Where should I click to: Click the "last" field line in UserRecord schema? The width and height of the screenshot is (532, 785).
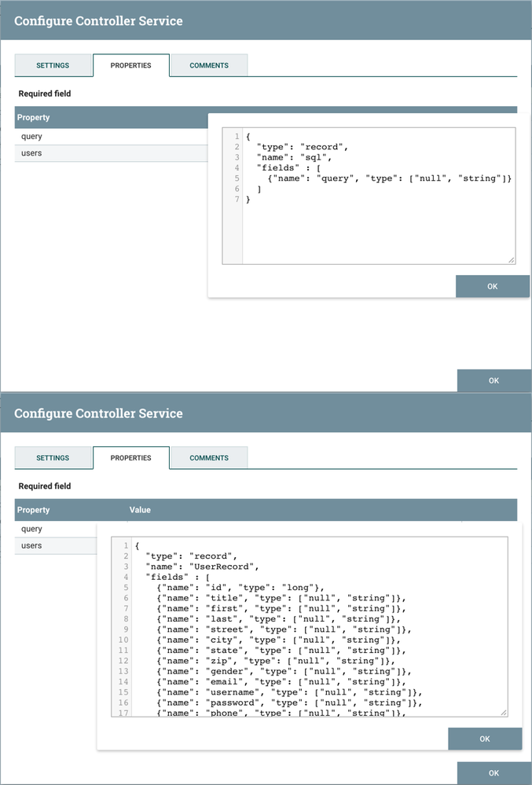[x=278, y=619]
